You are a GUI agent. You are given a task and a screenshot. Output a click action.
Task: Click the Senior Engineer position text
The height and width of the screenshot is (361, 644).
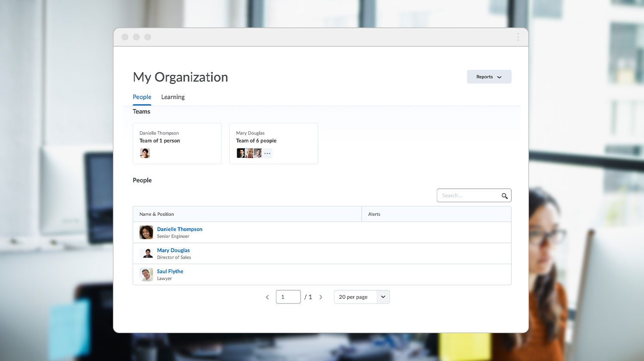[x=173, y=237]
